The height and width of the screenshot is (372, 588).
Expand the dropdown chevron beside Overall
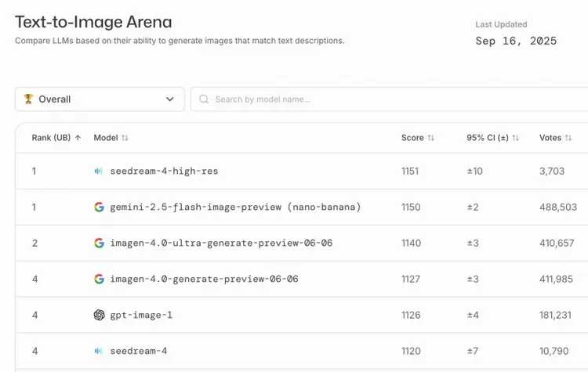[x=170, y=99]
